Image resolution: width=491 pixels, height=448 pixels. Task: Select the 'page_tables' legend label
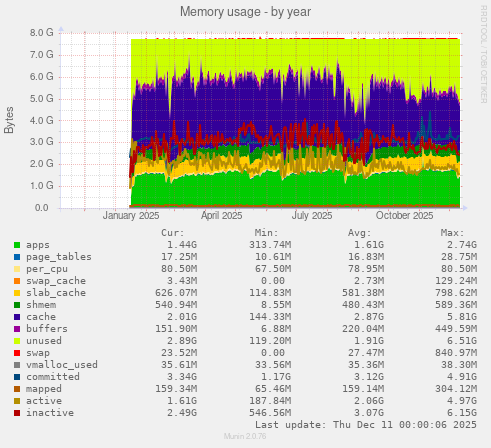pyautogui.click(x=59, y=257)
